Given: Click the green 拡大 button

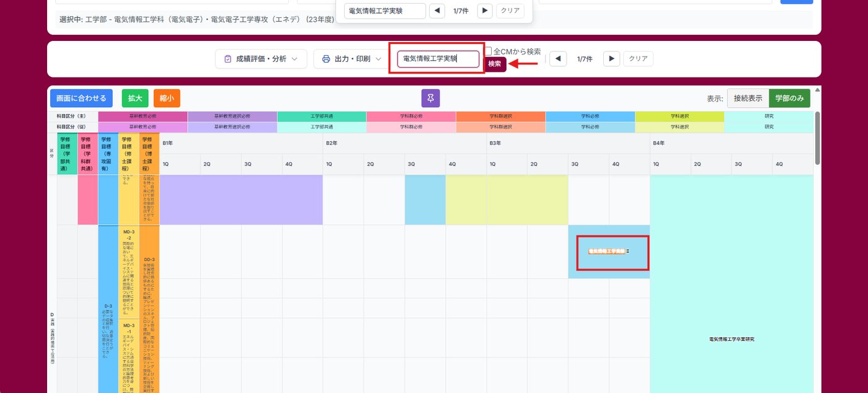Looking at the screenshot, I should [x=135, y=98].
